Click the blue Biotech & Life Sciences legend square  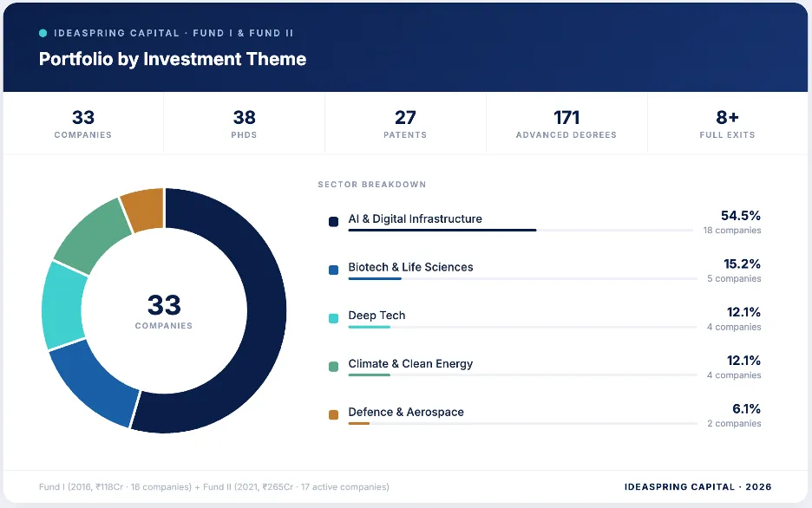click(x=333, y=270)
